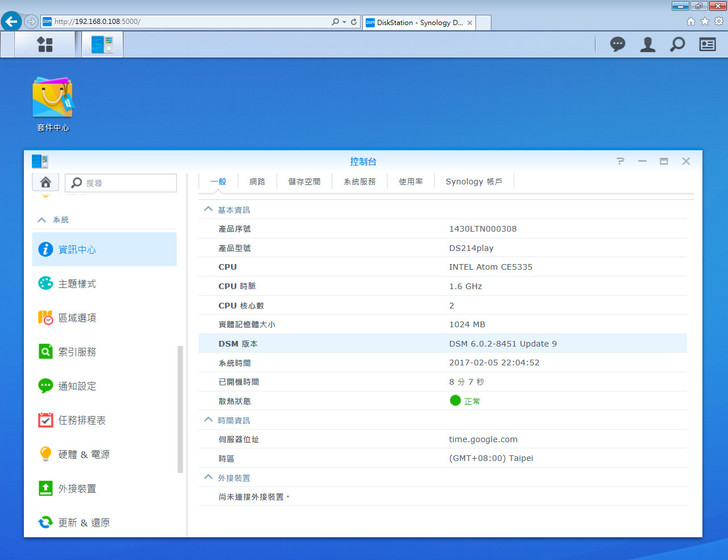Open 任務排程表 in the sidebar
This screenshot has height=560, width=728.
pyautogui.click(x=81, y=420)
